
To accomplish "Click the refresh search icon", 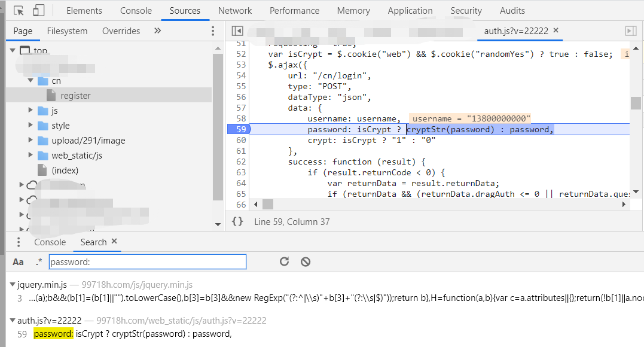I will point(285,261).
